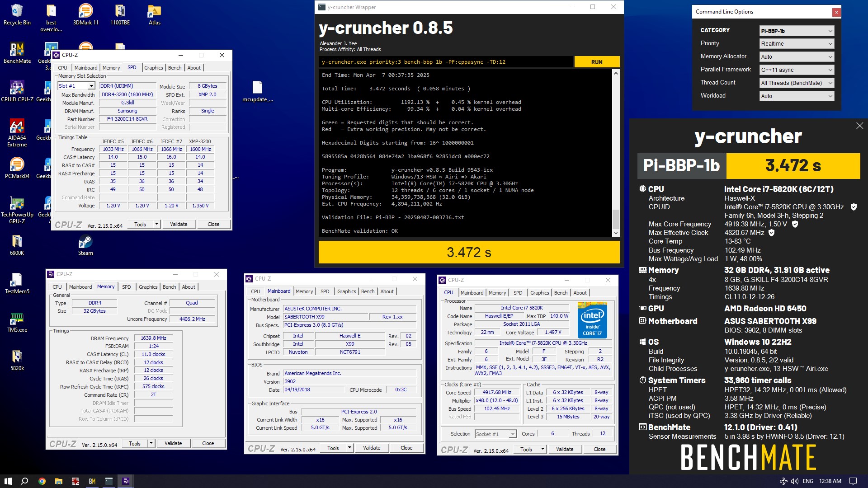Click Tools in CPU tab CPU-Z window
Screen dimensions: 868x488
(x=526, y=449)
